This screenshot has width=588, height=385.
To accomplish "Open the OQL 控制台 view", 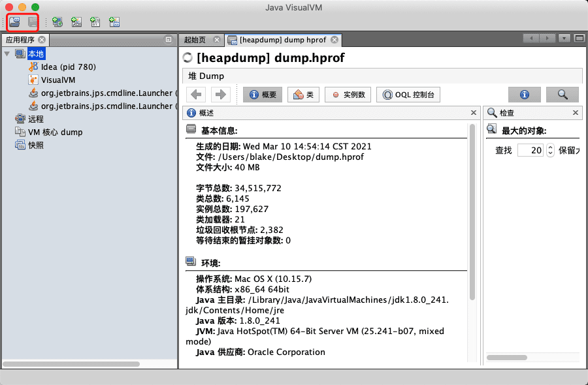I will pos(408,95).
